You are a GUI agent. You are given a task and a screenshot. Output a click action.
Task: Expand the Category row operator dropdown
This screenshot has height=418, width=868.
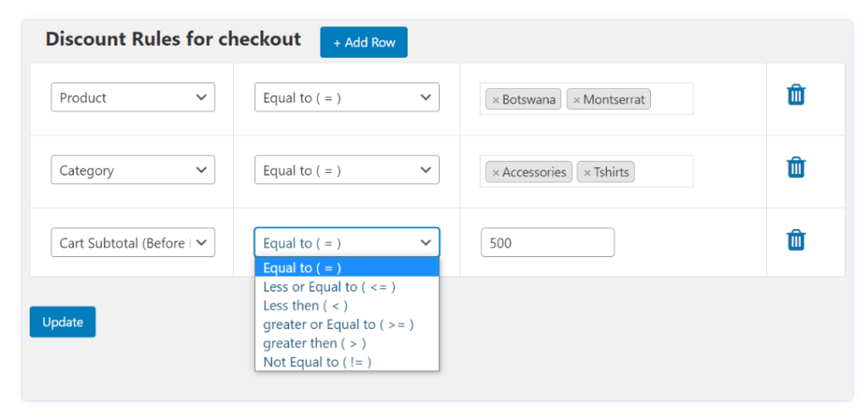coord(347,170)
